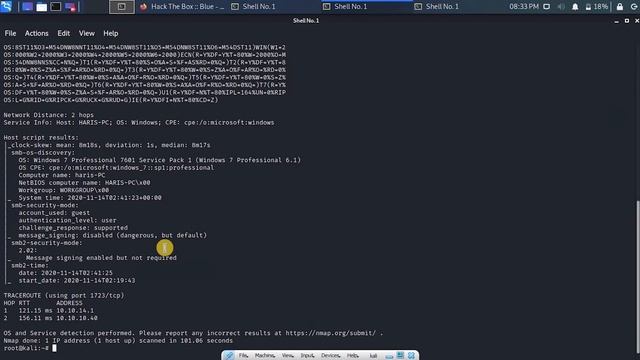Click the '_clock-skew: mean' line
Viewport: 640px width, 360px height.
[x=109, y=145]
